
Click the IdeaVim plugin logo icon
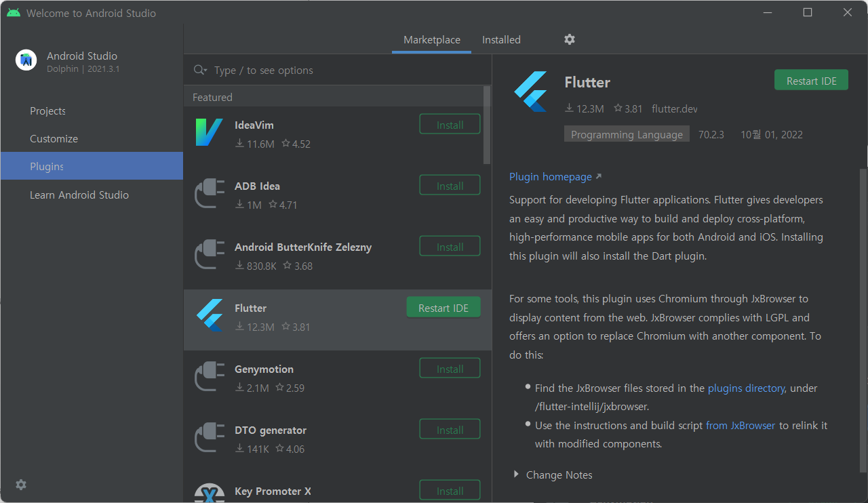pyautogui.click(x=209, y=132)
